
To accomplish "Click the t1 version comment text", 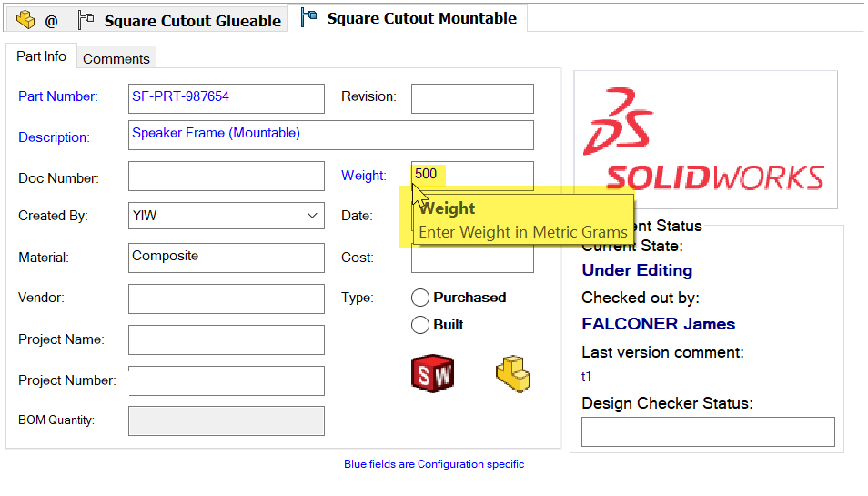I will (586, 377).
